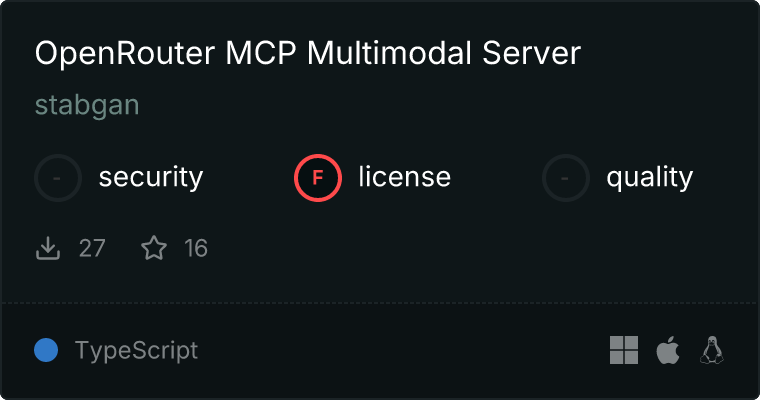Viewport: 760px width, 400px height.
Task: Click the red F license grade badge
Action: pyautogui.click(x=317, y=178)
